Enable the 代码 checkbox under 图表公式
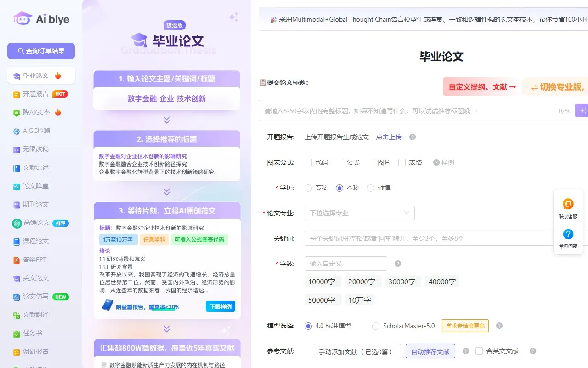This screenshot has width=588, height=368. (308, 162)
